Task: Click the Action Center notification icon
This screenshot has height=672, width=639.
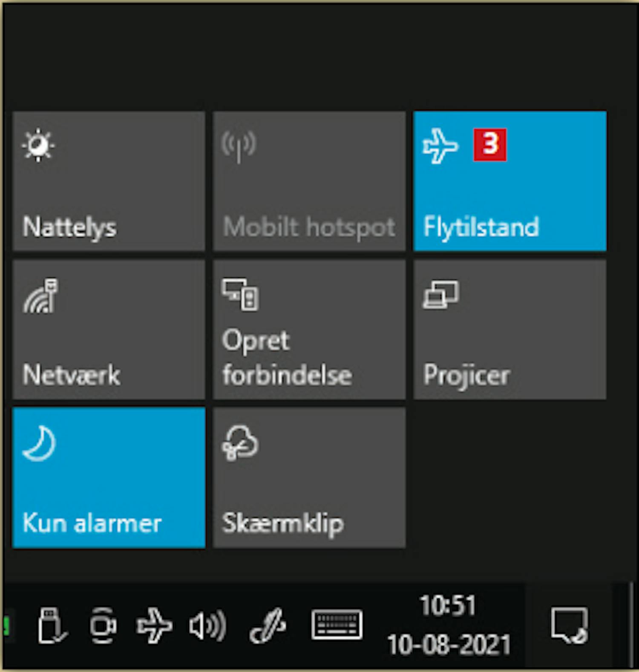Action: coord(570,625)
